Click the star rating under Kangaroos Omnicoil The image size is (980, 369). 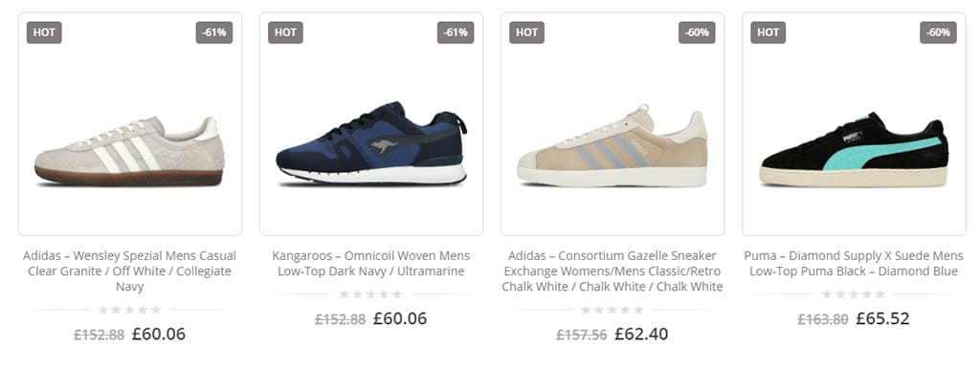tap(371, 294)
